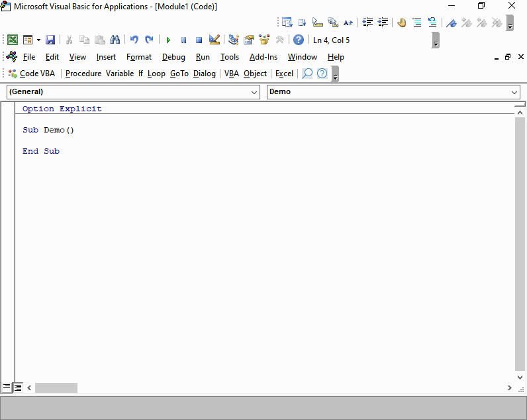Expand Edit toolbar options overflow arrow
This screenshot has width=527, height=420.
point(510,23)
